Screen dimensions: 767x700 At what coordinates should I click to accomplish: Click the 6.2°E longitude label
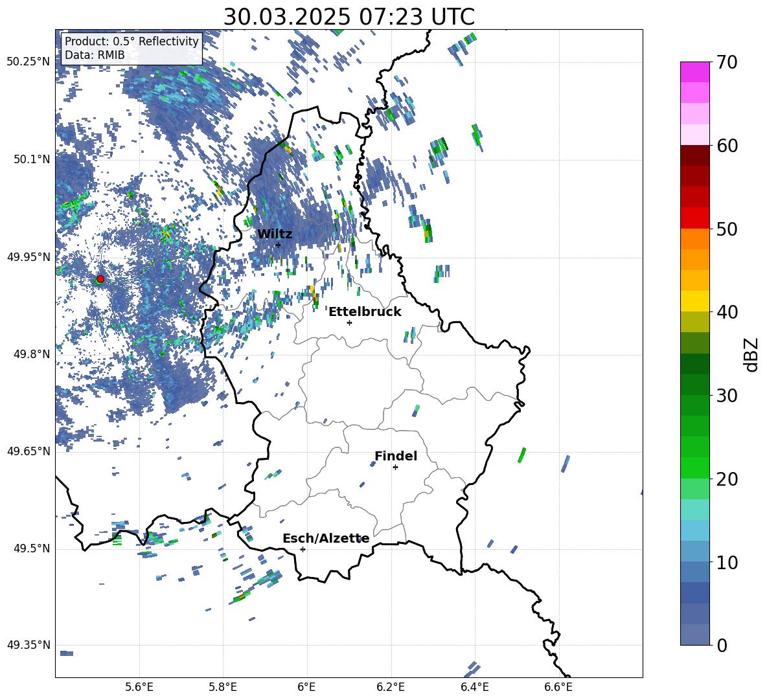click(x=391, y=688)
